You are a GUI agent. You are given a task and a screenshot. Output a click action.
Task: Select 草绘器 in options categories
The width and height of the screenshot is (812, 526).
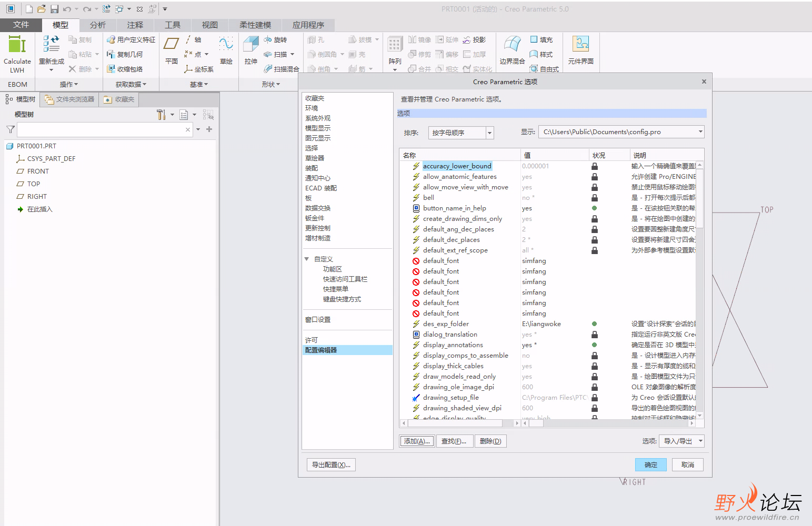pos(315,158)
